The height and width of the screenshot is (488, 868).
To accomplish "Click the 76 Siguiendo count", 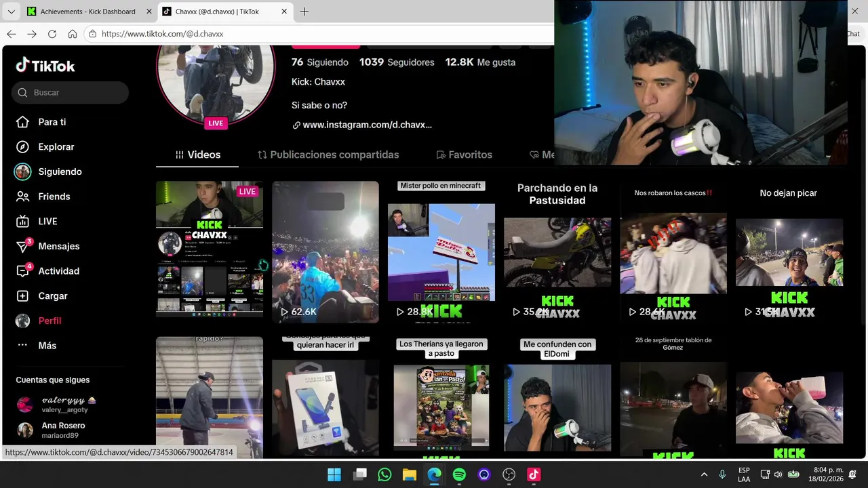I will (x=320, y=62).
